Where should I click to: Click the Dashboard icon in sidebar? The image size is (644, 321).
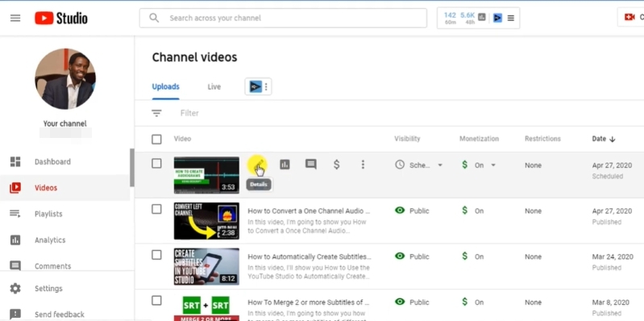15,161
